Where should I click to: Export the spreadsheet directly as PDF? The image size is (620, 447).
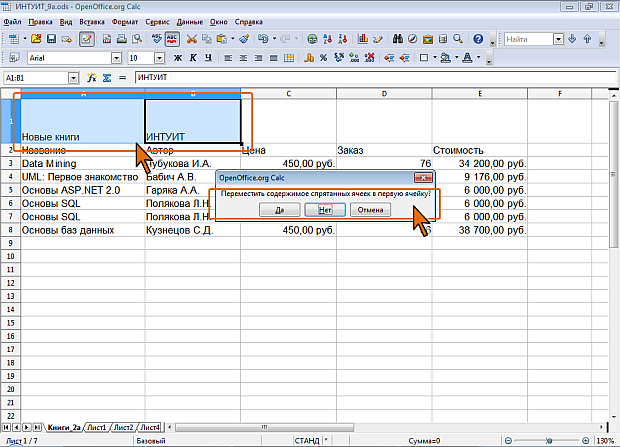[107, 39]
